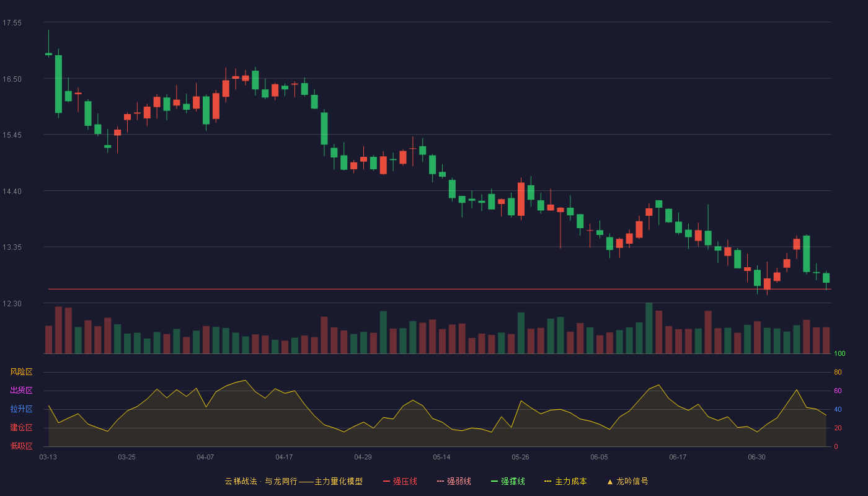This screenshot has height=496, width=868.
Task: Click the orange 80 indicator axis value
Action: (x=838, y=372)
